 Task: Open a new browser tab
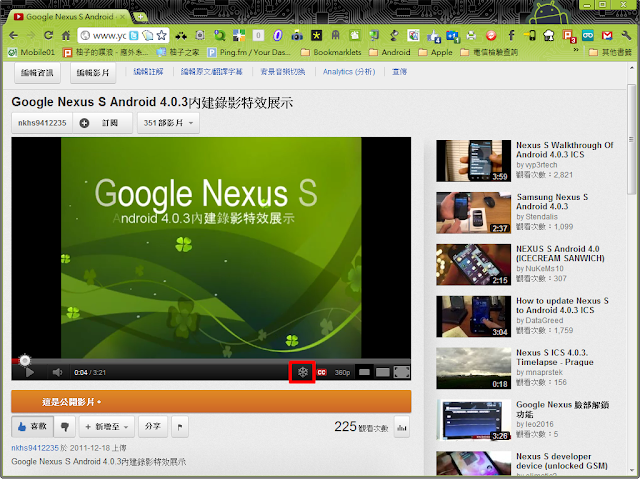140,17
